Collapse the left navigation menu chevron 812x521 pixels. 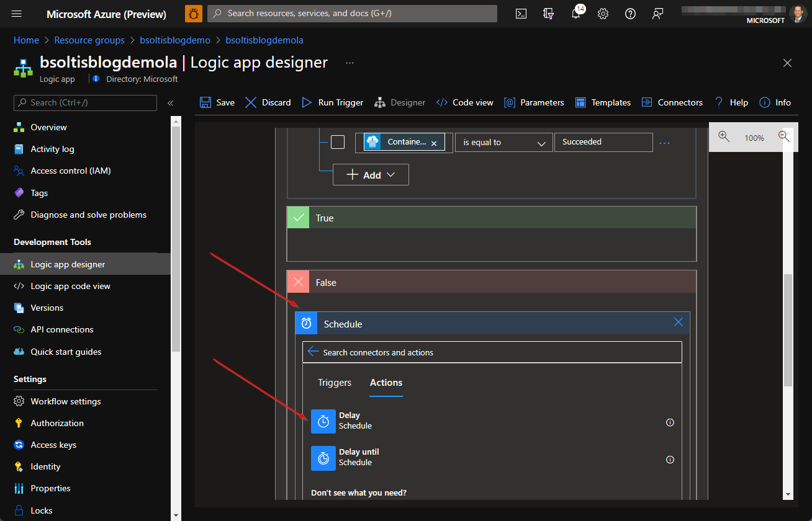171,103
